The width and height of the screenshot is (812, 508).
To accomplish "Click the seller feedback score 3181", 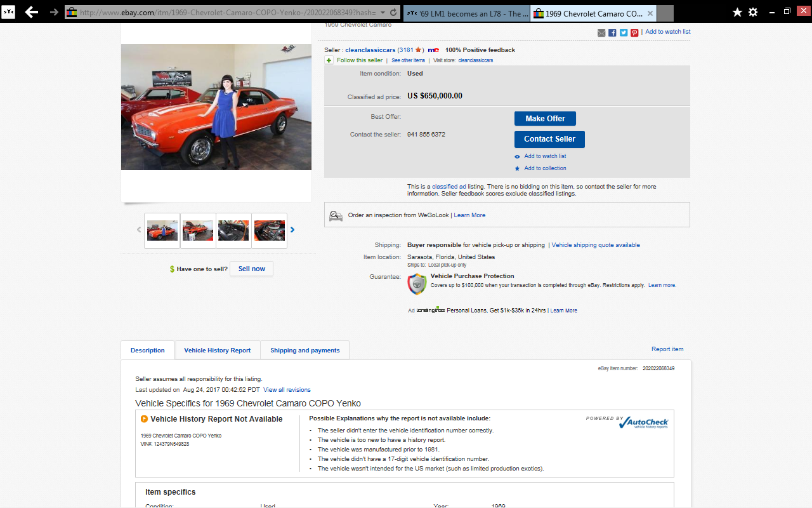I will tap(406, 50).
